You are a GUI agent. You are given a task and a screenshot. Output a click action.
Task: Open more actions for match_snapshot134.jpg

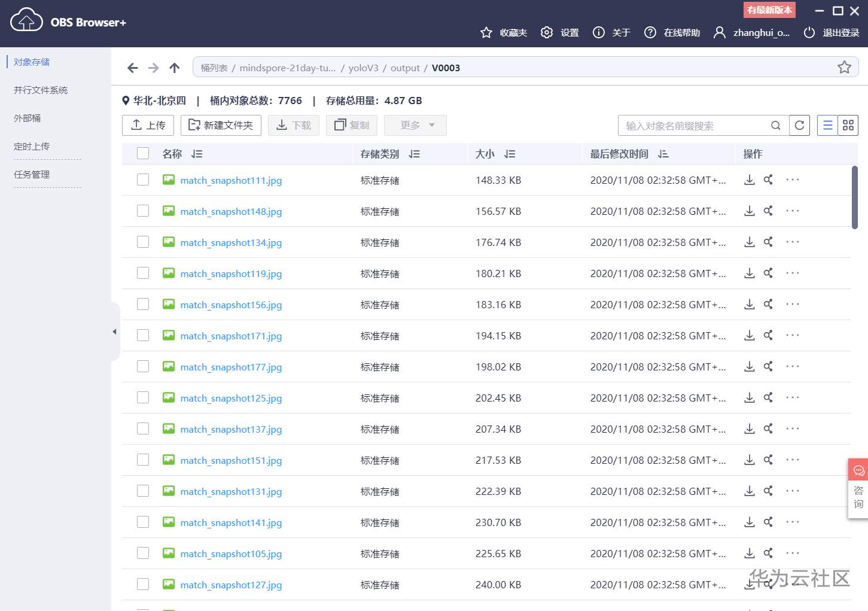point(792,242)
